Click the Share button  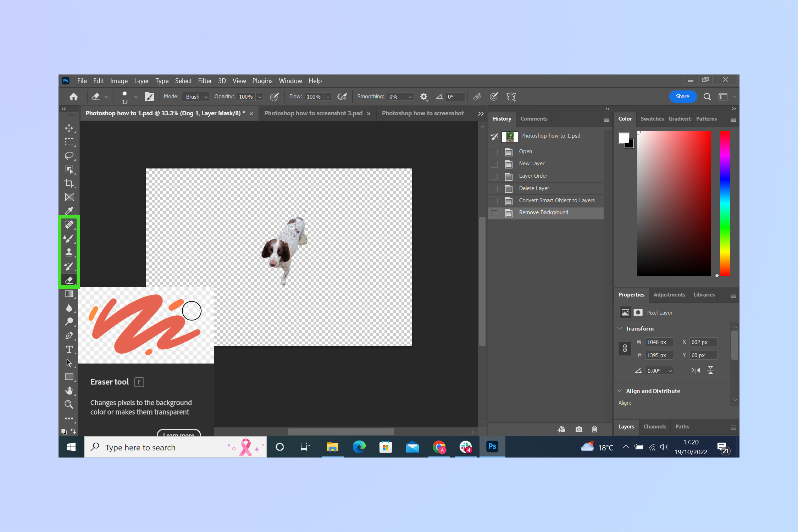(682, 96)
